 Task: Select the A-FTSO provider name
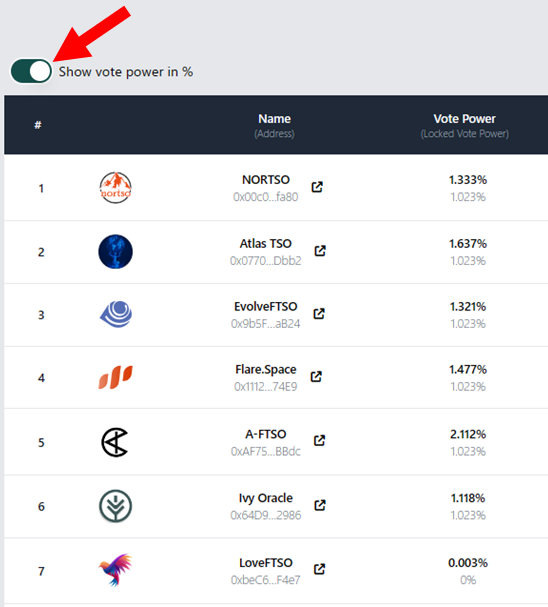tap(265, 434)
